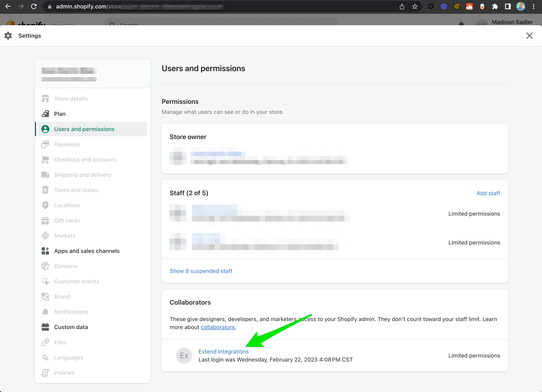
Task: Open Chrome three-dot menu
Action: pos(533,6)
